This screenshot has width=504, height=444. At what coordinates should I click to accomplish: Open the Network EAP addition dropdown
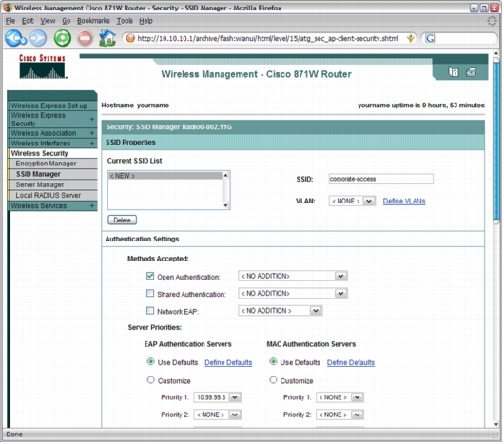tap(281, 311)
